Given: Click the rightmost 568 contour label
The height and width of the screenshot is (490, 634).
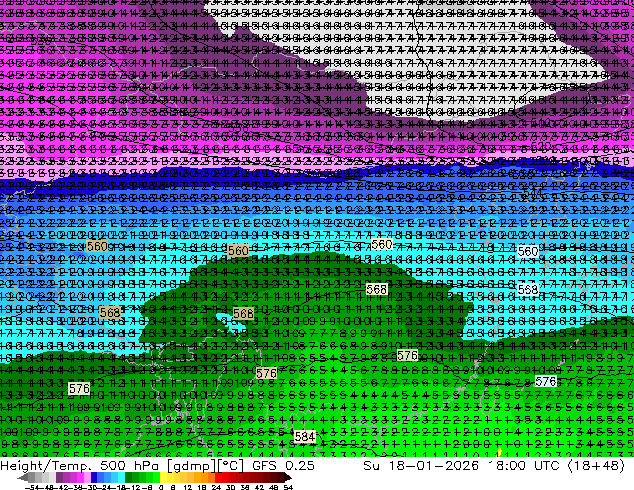Looking at the screenshot, I should [x=528, y=289].
